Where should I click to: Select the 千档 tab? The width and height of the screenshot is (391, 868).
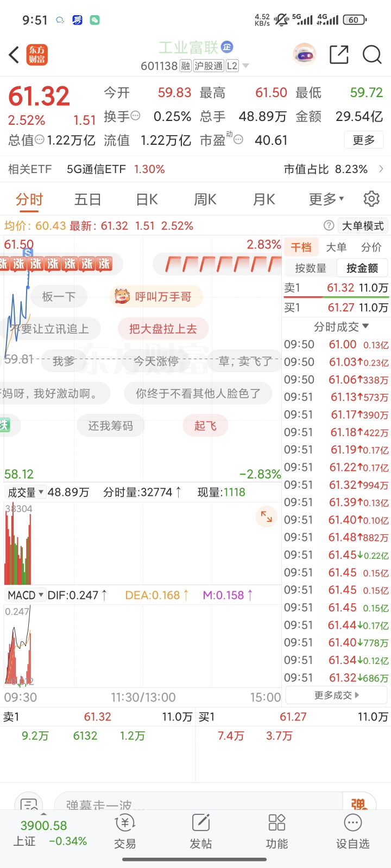click(301, 247)
